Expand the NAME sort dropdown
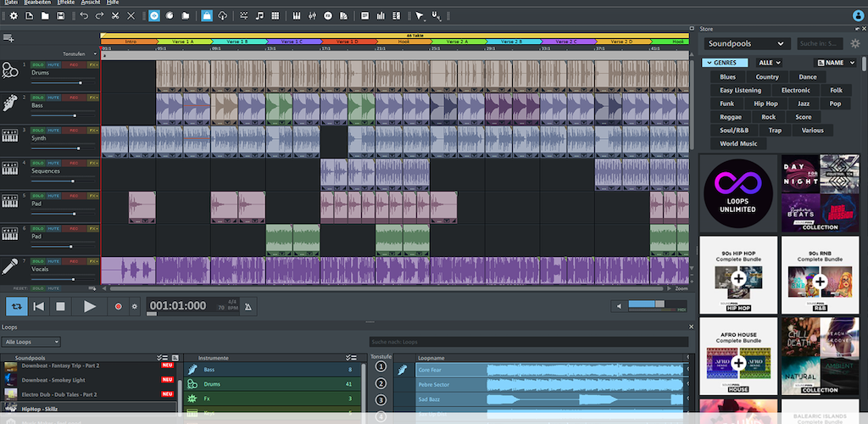The image size is (868, 424). [x=835, y=63]
